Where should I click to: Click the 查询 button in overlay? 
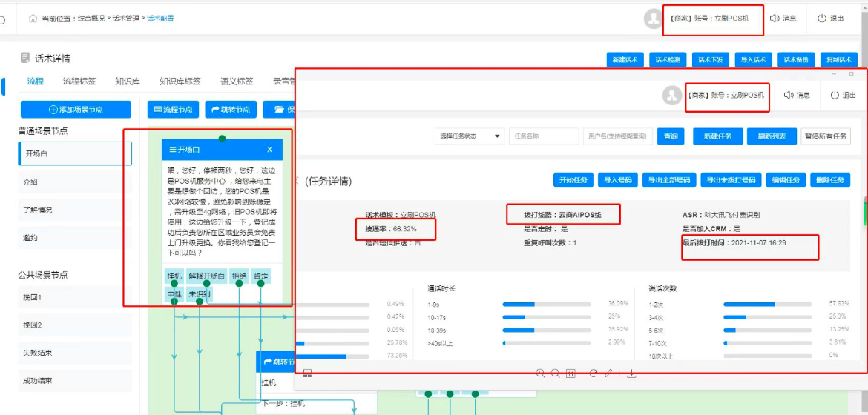click(671, 136)
